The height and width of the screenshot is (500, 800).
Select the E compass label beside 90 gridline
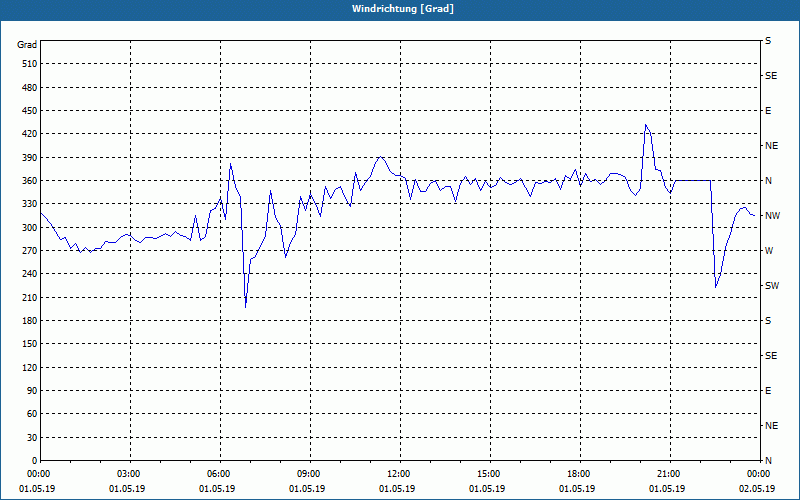point(768,390)
